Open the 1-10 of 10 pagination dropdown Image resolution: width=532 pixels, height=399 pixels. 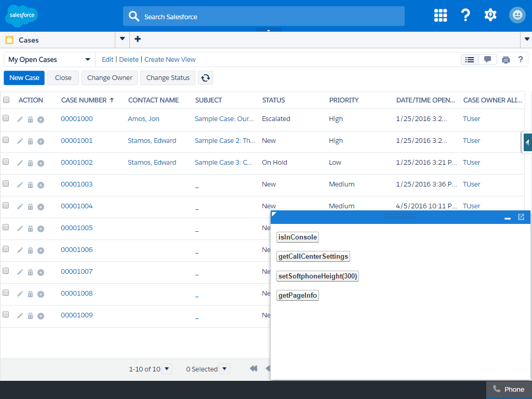(166, 369)
